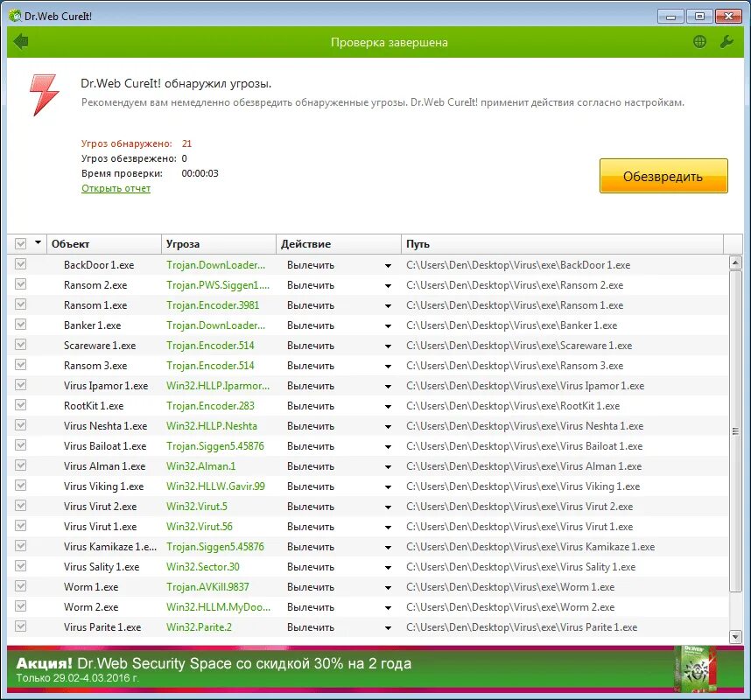Open threat link Win32.Sector.30
Image resolution: width=751 pixels, height=700 pixels.
(202, 566)
